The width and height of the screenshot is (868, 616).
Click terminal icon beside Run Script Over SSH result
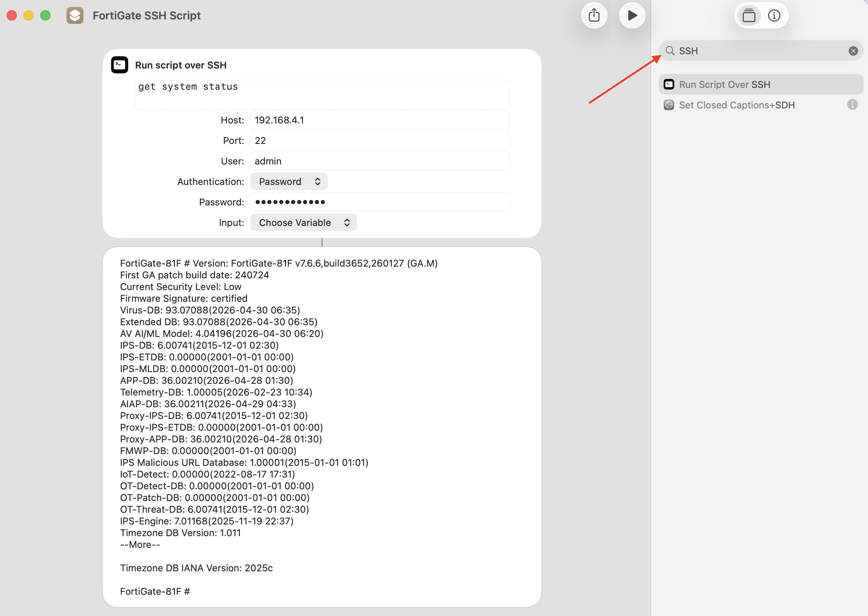point(669,84)
